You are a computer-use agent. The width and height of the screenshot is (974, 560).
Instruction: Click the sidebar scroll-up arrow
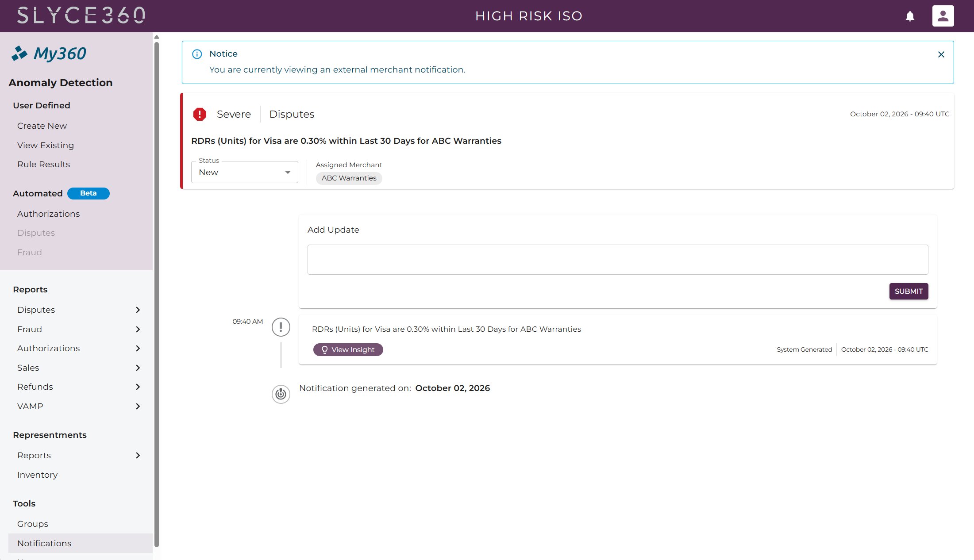click(x=156, y=37)
